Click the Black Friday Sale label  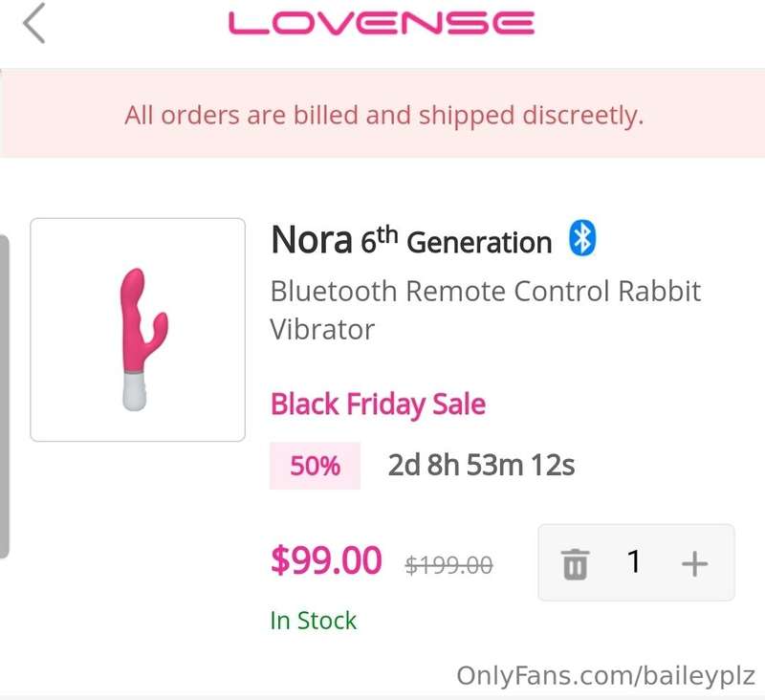(378, 405)
